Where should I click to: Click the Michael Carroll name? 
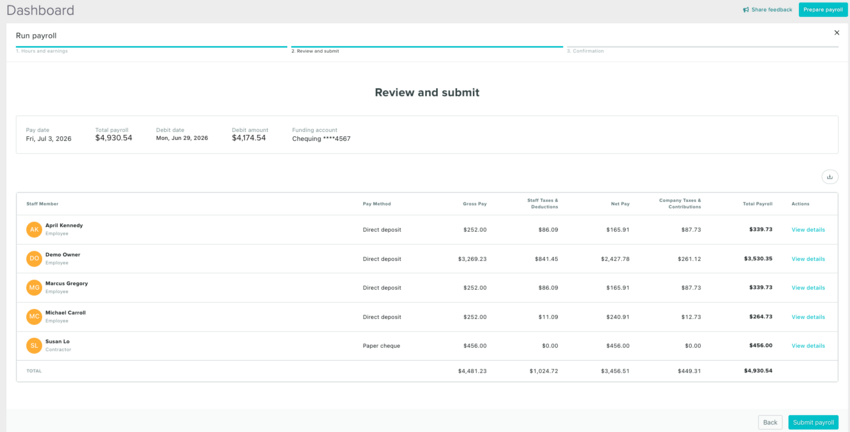click(66, 313)
